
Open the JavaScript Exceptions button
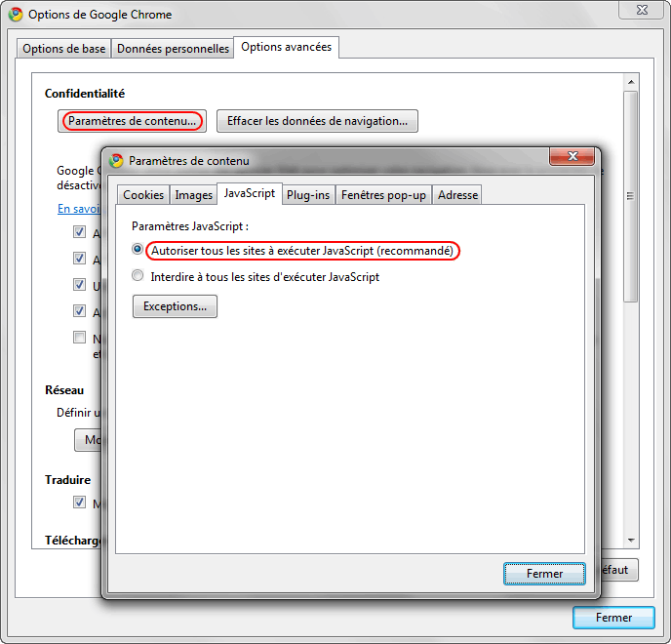(175, 306)
